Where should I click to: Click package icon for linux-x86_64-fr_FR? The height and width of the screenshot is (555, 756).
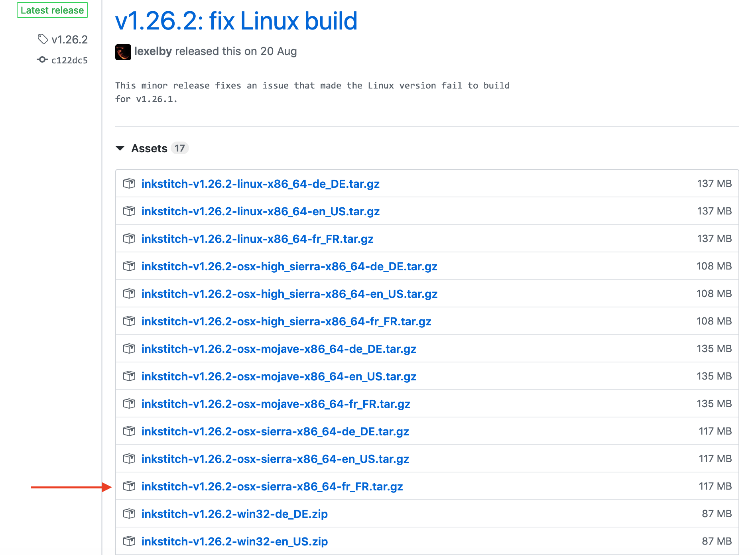129,238
